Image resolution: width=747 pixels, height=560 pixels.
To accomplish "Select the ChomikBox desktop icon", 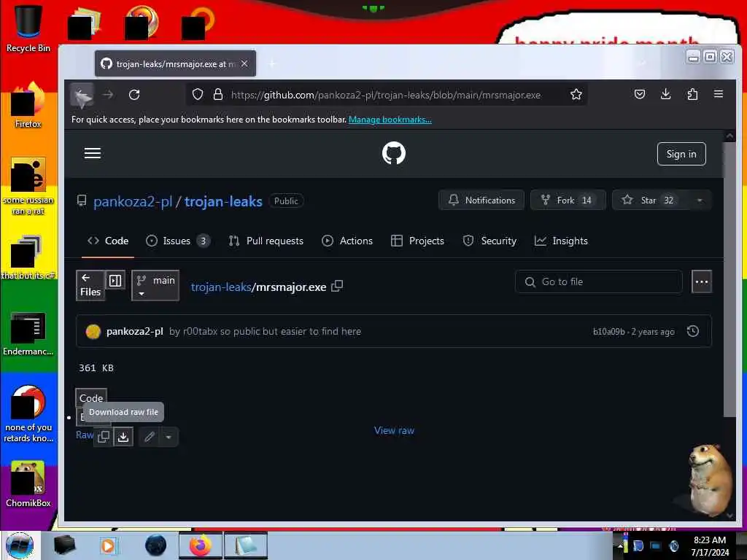I will pos(28,484).
